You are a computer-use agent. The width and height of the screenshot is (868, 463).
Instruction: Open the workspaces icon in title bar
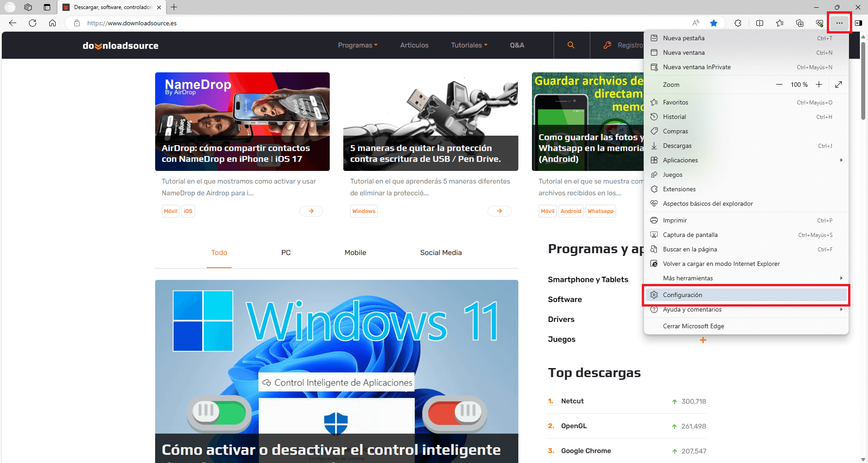[28, 7]
